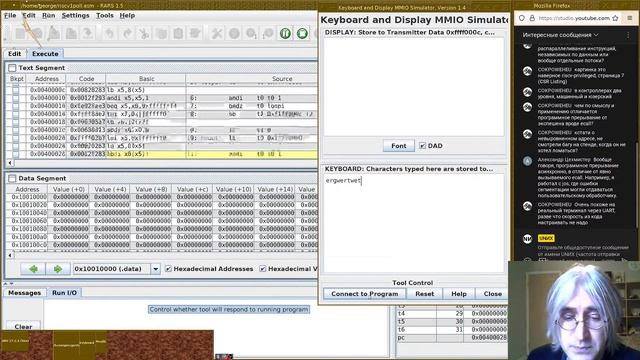The image size is (640, 360).
Task: Click the Paste clipboard toolbar icon
Action: pos(178,33)
